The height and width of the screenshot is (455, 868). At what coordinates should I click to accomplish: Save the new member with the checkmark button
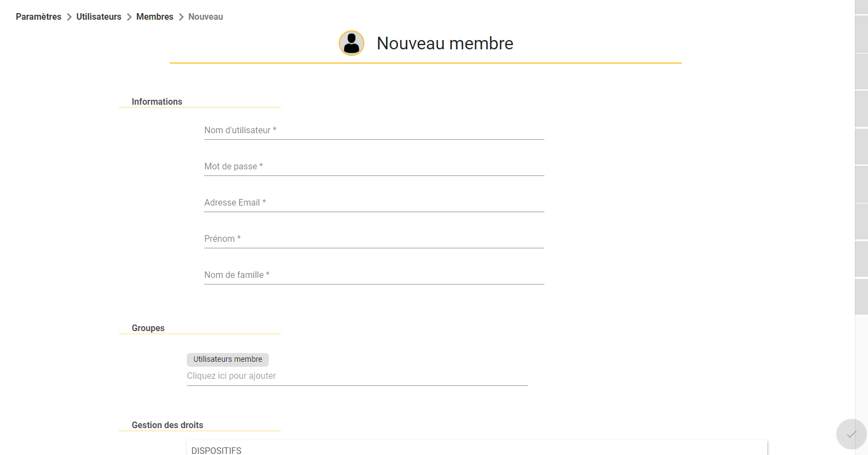click(x=851, y=434)
